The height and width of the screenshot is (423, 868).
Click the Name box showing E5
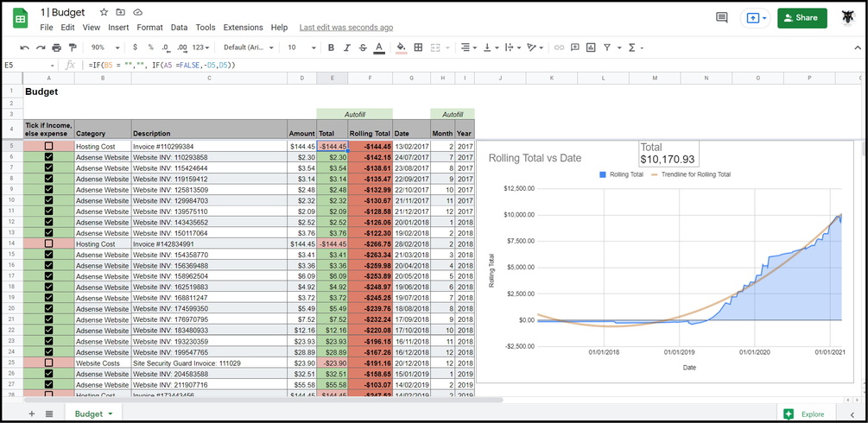pyautogui.click(x=29, y=65)
